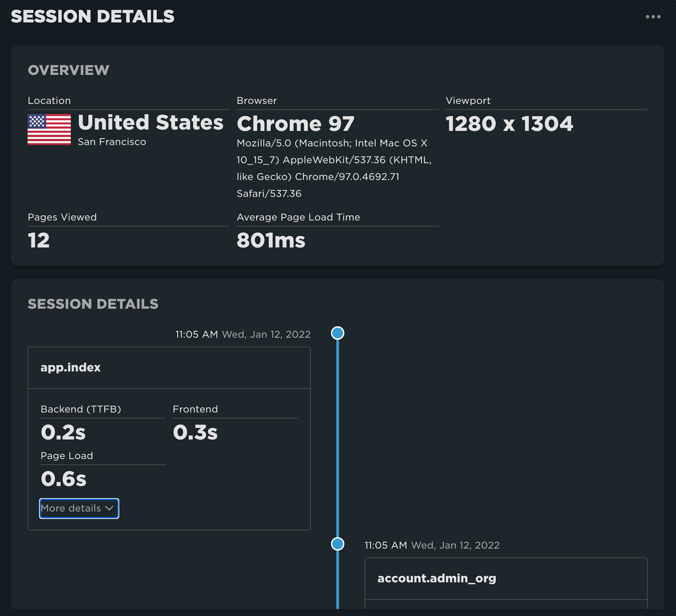
Task: Select the app.index page entry
Action: (70, 367)
